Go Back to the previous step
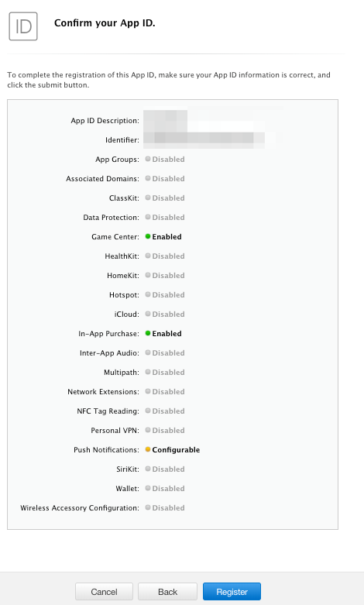This screenshot has width=364, height=605. [x=168, y=592]
